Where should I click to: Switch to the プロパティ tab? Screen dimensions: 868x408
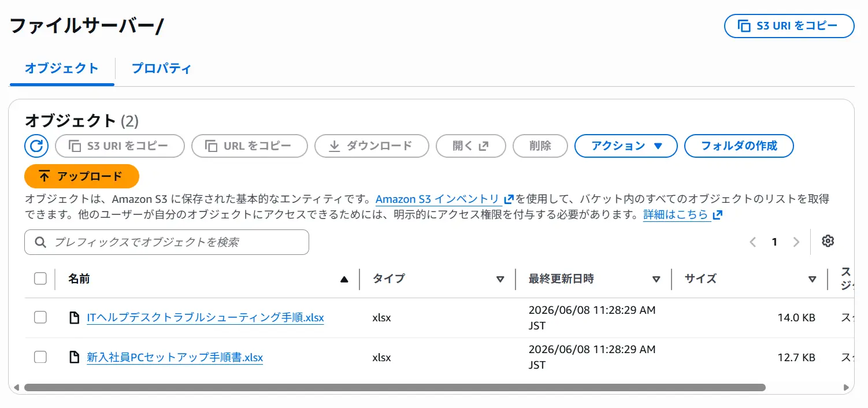point(161,68)
